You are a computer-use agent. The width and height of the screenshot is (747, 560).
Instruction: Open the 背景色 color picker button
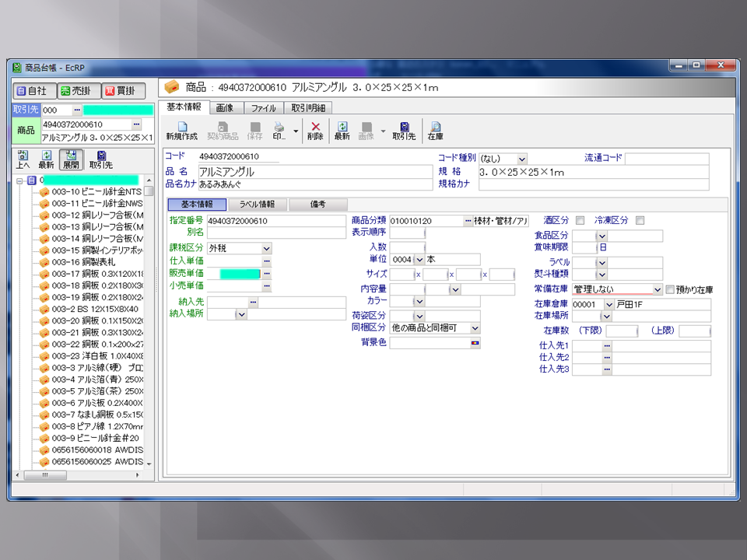point(475,342)
